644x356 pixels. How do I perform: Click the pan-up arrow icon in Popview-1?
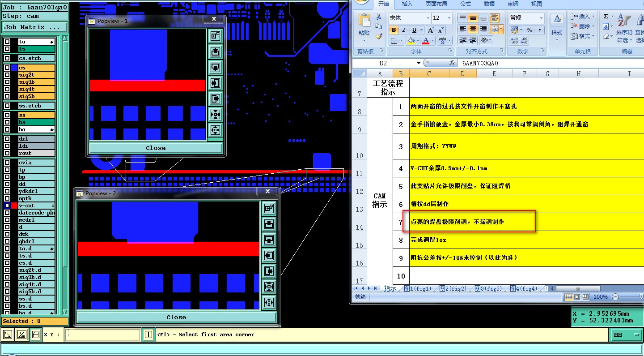[x=215, y=51]
